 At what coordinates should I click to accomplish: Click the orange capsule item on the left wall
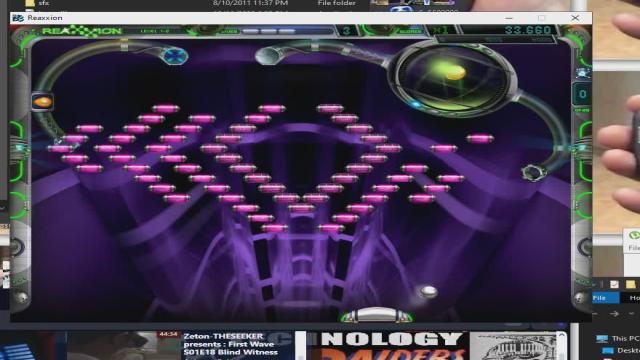42,102
